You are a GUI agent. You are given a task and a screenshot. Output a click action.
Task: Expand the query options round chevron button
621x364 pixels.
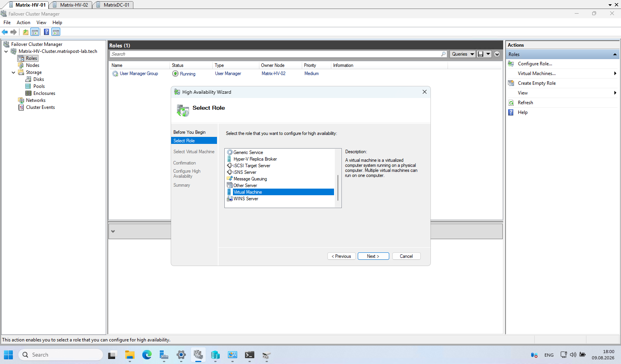(497, 54)
